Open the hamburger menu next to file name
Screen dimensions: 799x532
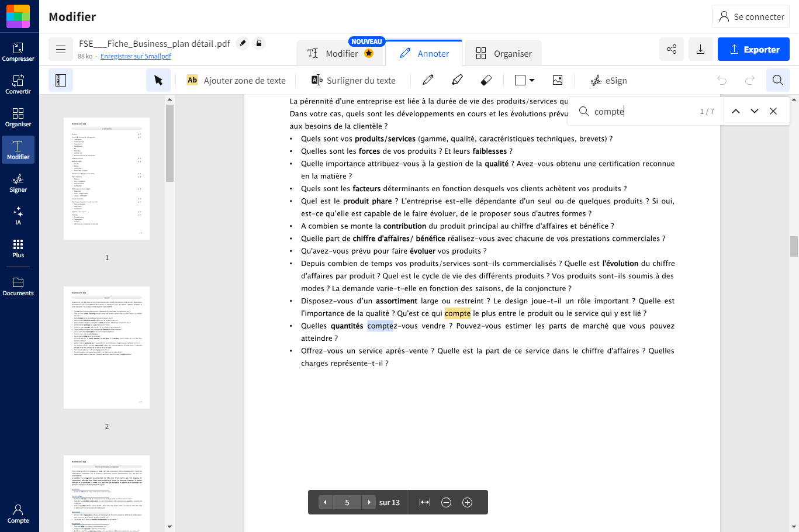click(x=61, y=50)
